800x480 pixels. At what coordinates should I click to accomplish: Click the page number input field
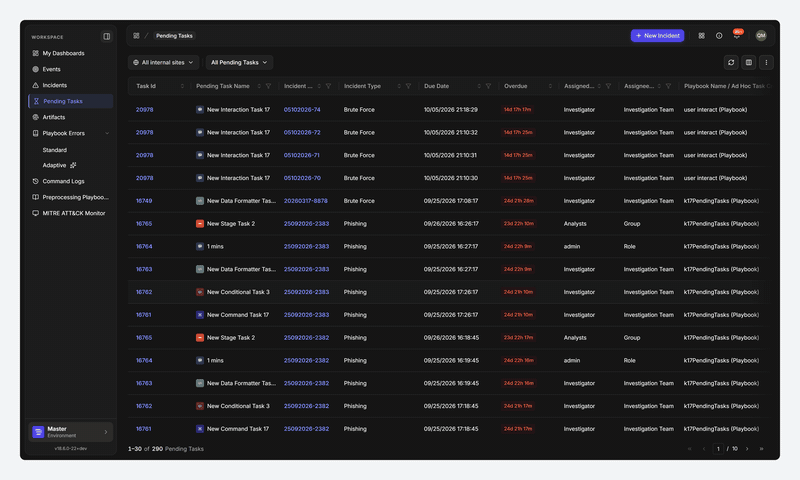pyautogui.click(x=718, y=449)
